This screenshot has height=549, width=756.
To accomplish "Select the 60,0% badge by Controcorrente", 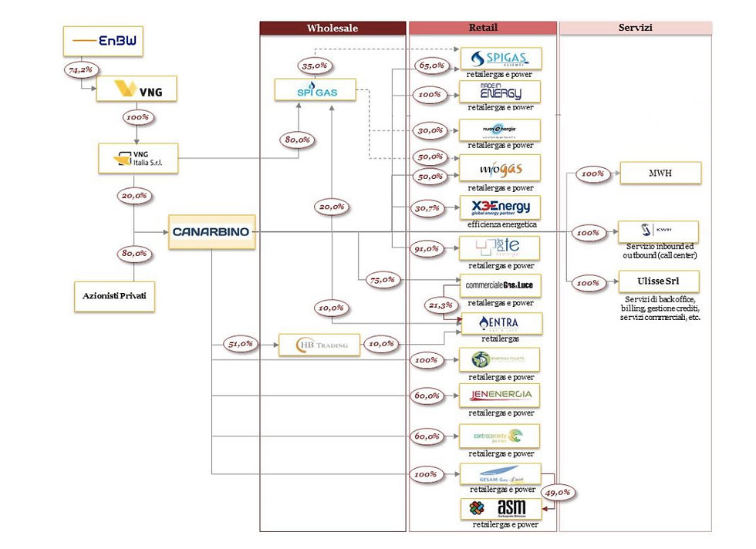I will [427, 436].
